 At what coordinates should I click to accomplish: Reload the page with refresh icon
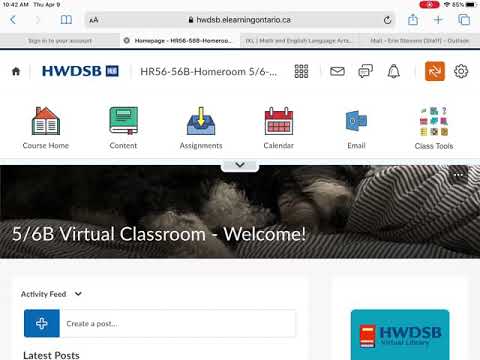387,20
